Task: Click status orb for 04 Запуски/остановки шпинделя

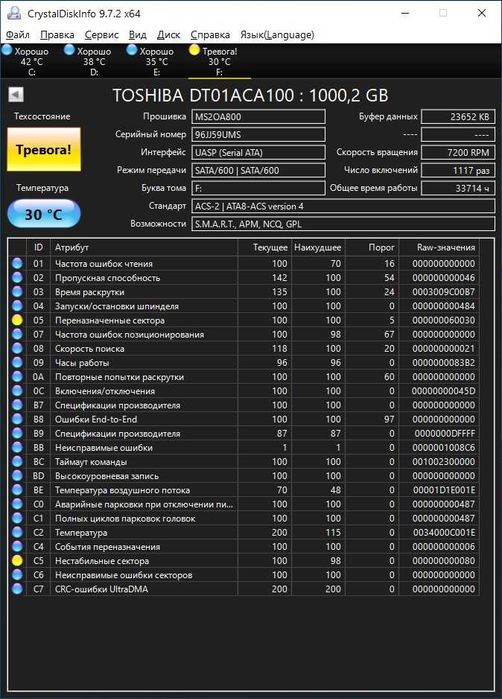Action: tap(17, 306)
